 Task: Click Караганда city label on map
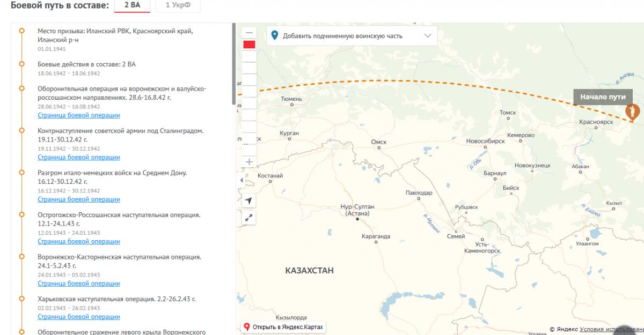376,236
